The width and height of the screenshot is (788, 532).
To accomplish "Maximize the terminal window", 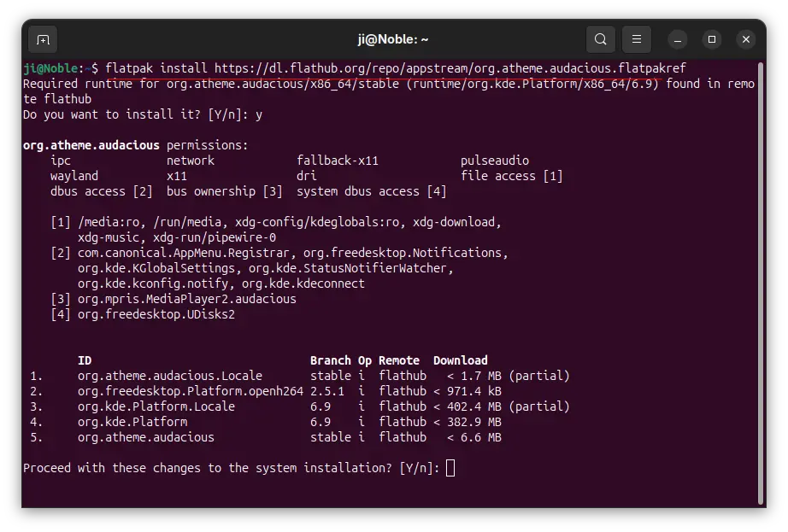I will coord(712,39).
